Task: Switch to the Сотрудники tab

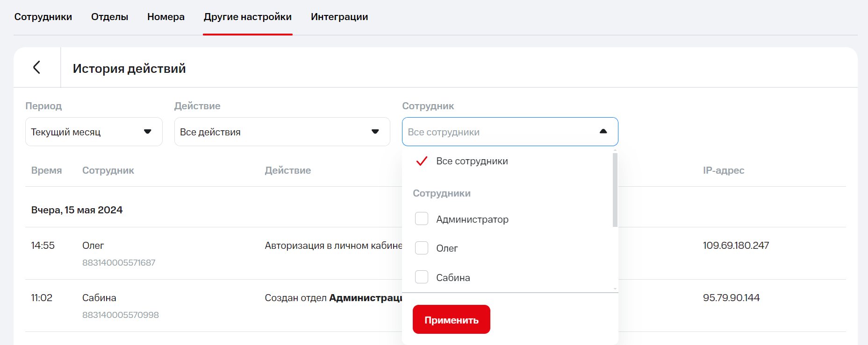Action: pyautogui.click(x=43, y=17)
